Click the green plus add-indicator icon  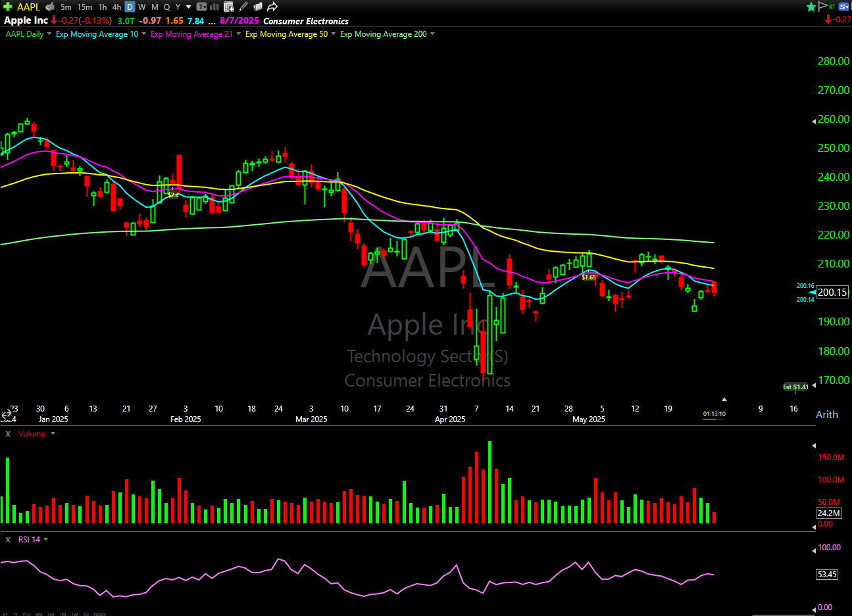(x=8, y=7)
